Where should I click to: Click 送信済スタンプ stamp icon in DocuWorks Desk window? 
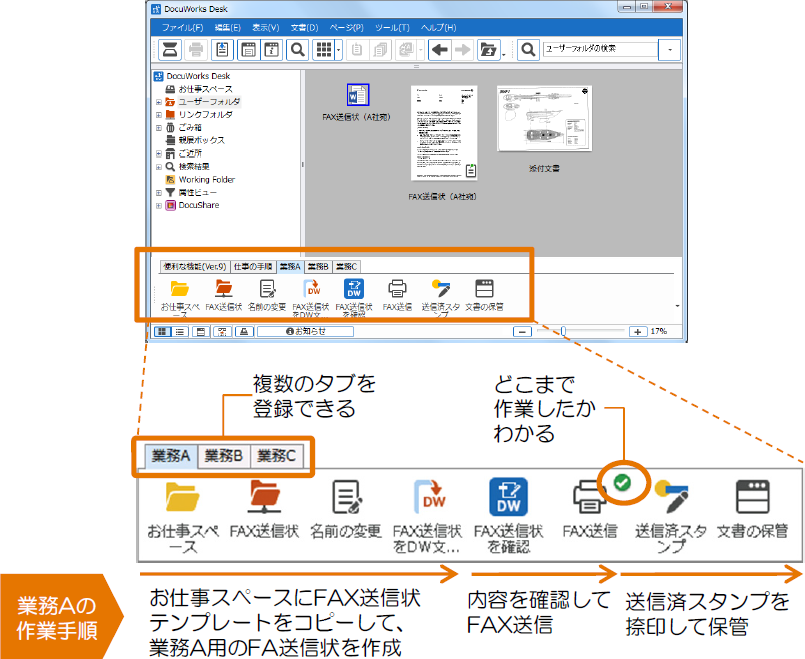pyautogui.click(x=440, y=288)
